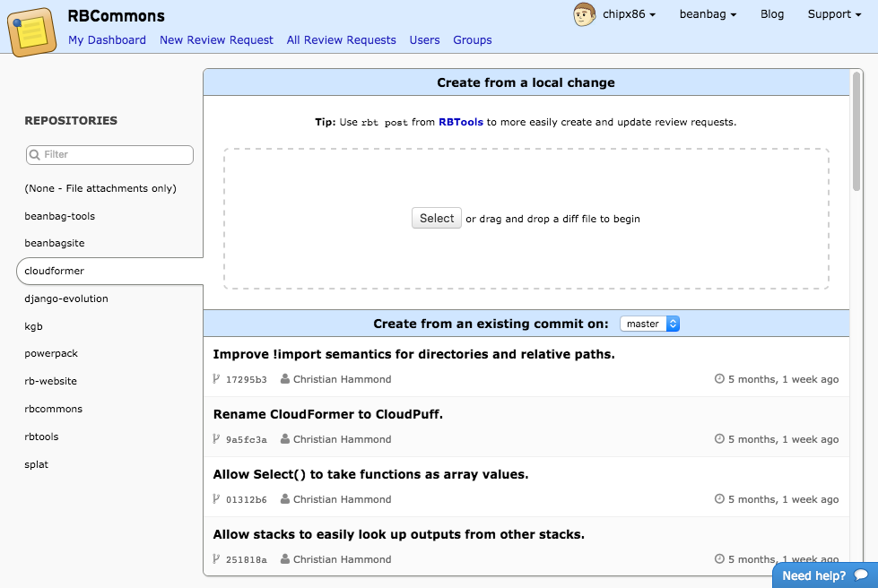
Task: Click the branch icon next to 01312b6
Action: (x=216, y=498)
